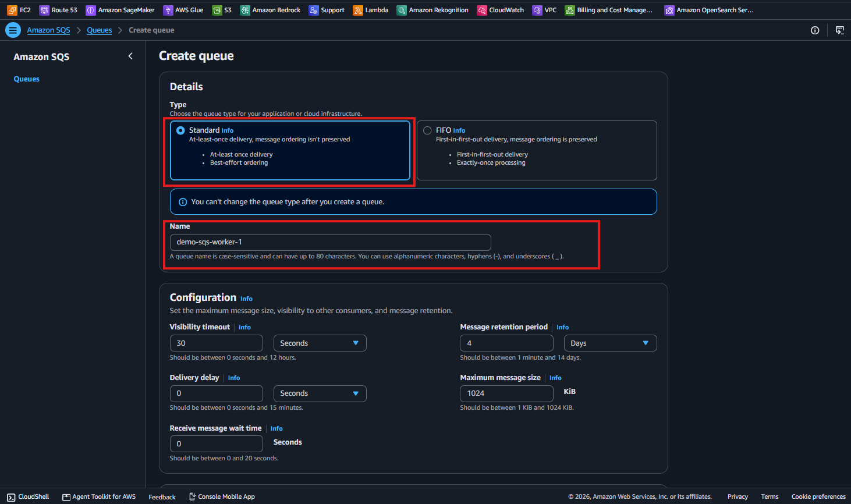851x504 pixels.
Task: Go to Amazon SQS breadcrumb link
Action: tap(48, 30)
